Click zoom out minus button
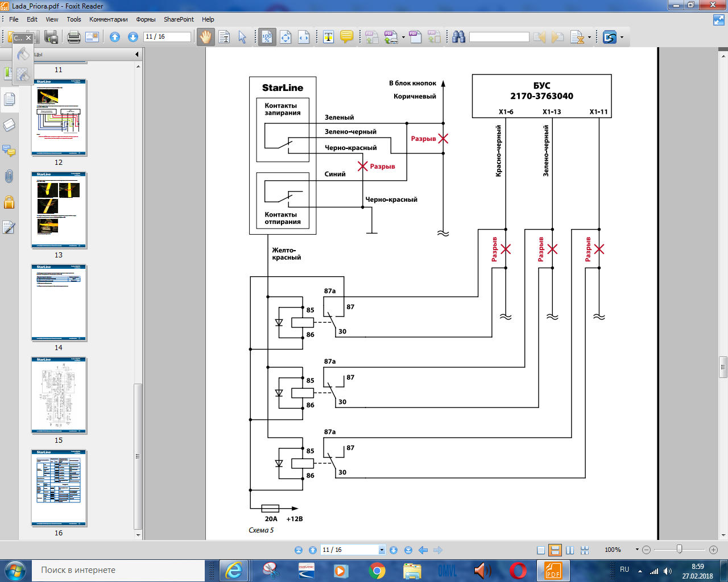Image resolution: width=728 pixels, height=582 pixels. point(646,550)
